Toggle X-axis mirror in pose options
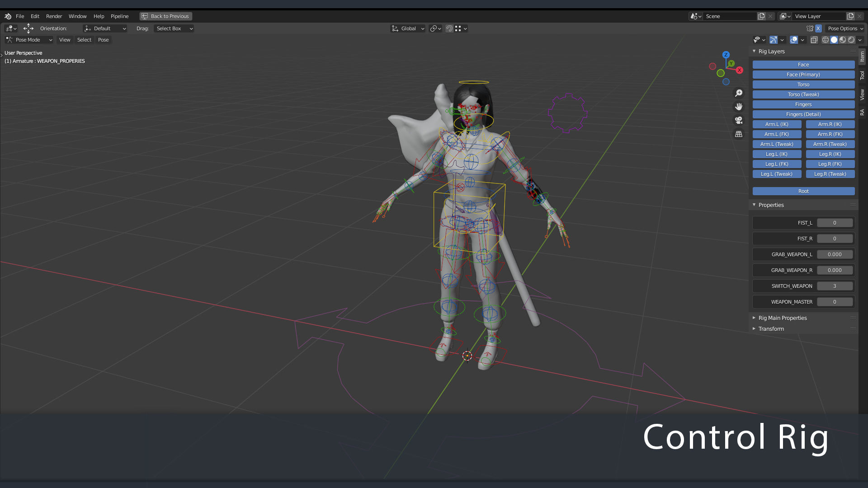This screenshot has height=488, width=868. (818, 28)
